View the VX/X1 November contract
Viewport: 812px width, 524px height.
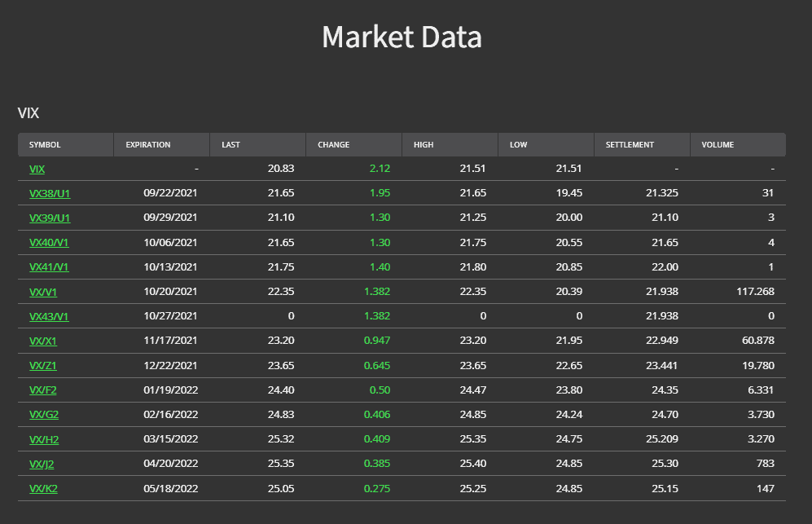pyautogui.click(x=43, y=341)
